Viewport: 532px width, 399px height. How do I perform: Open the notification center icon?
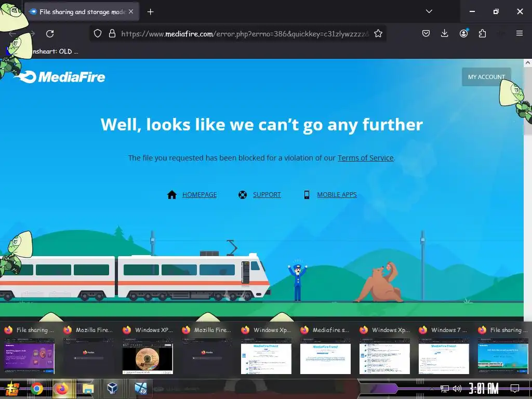click(515, 389)
